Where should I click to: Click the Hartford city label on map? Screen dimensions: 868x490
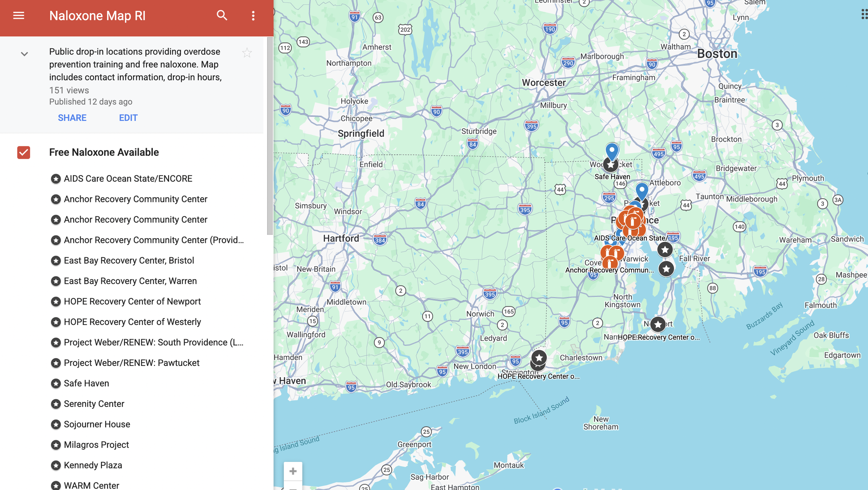(341, 238)
